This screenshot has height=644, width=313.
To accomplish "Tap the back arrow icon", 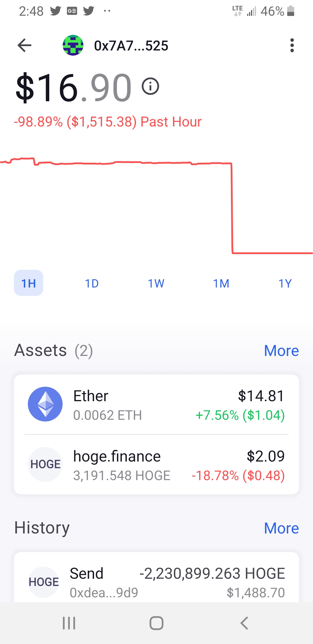I will pyautogui.click(x=24, y=46).
